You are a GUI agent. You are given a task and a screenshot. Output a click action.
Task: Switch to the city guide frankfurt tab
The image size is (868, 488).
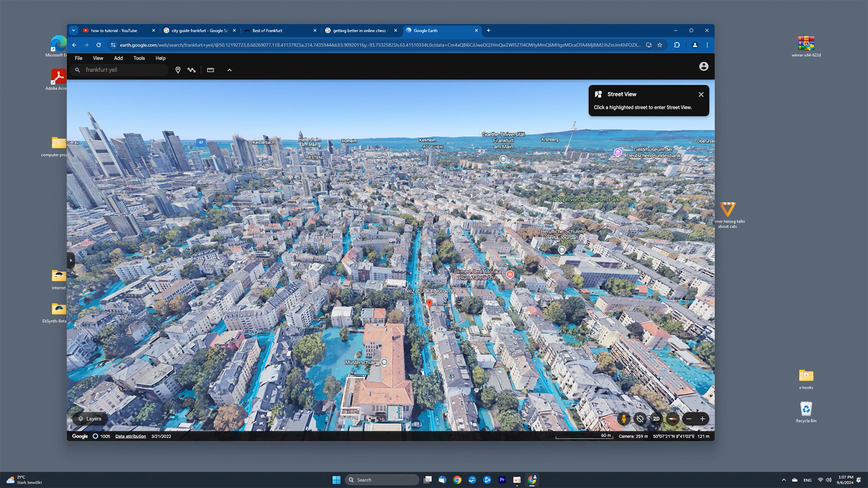coord(199,30)
